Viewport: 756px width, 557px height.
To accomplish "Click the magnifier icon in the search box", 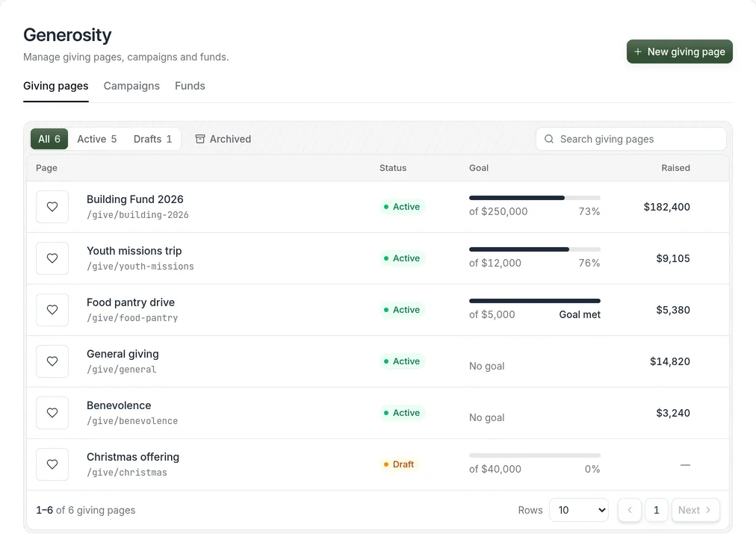I will point(548,139).
